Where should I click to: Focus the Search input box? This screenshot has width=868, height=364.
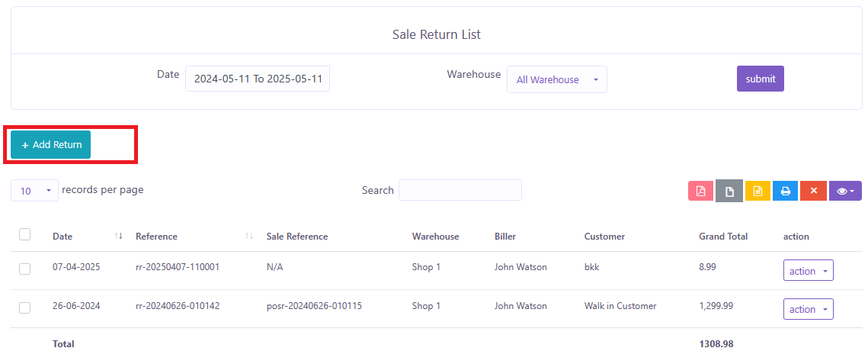point(460,190)
